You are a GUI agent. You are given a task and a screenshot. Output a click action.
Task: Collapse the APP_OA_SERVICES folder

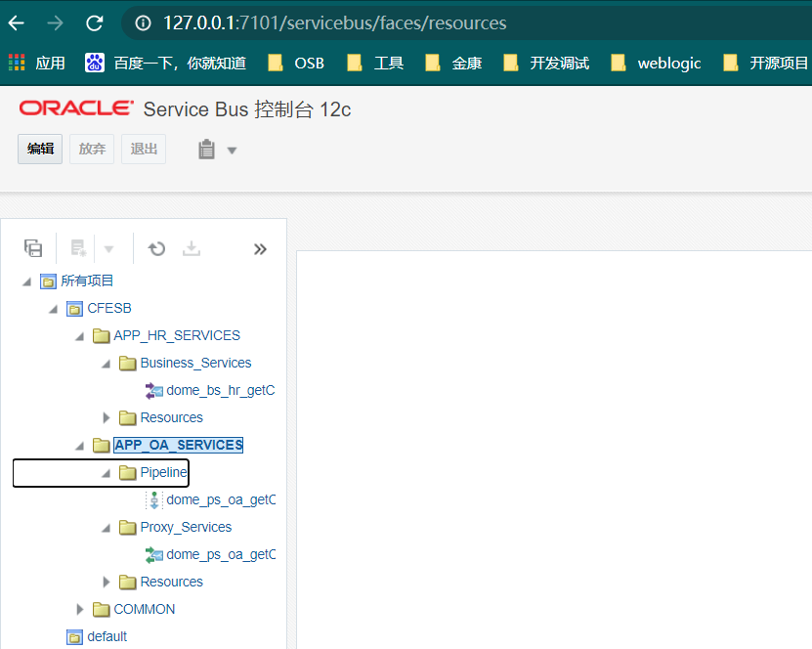pos(79,446)
